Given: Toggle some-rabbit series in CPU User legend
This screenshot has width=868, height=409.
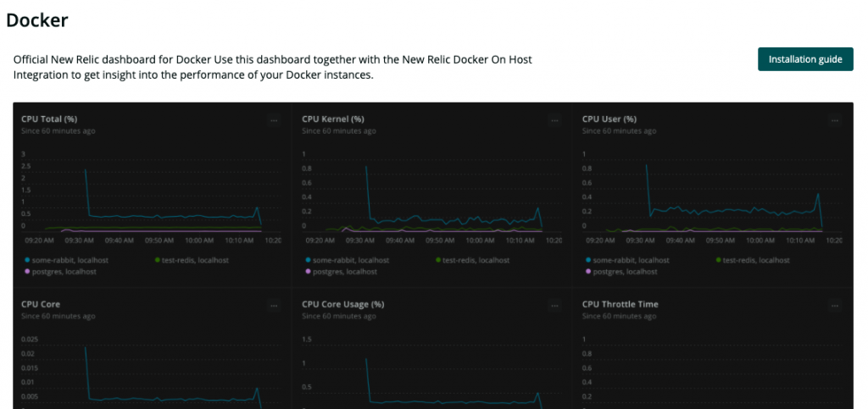Looking at the screenshot, I should tap(627, 260).
